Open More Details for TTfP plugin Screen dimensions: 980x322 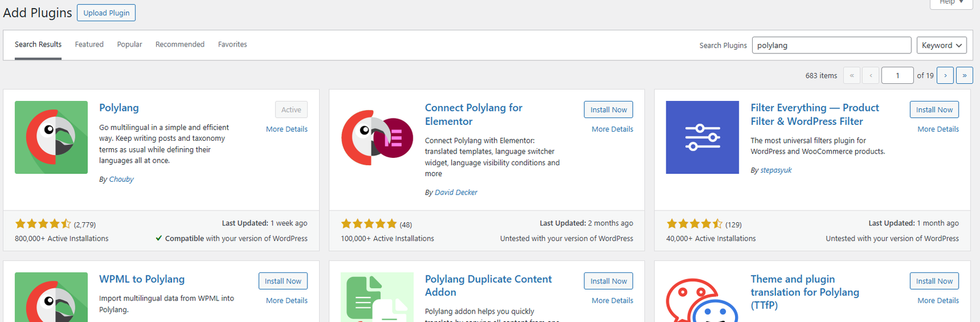938,301
